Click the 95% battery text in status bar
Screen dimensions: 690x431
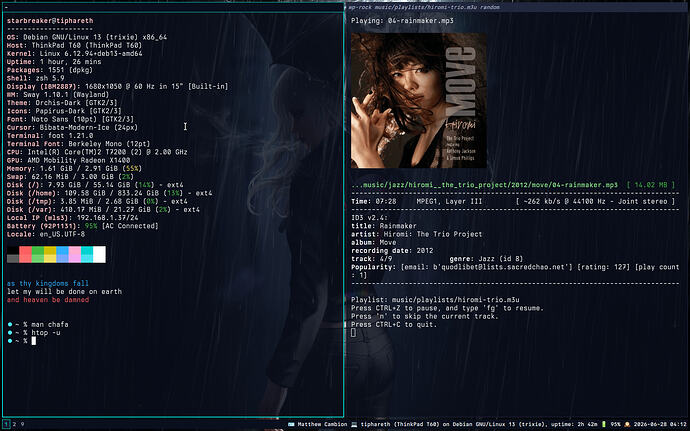[x=615, y=424]
